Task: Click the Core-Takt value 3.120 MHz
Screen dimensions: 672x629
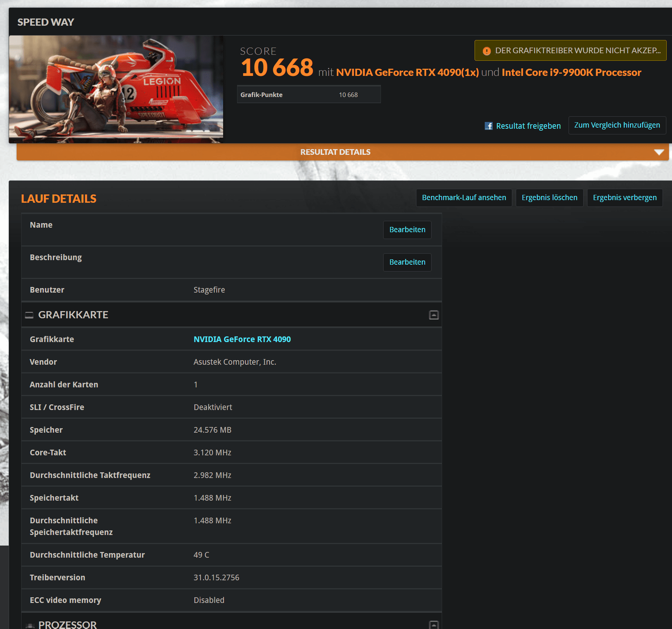Action: [213, 453]
